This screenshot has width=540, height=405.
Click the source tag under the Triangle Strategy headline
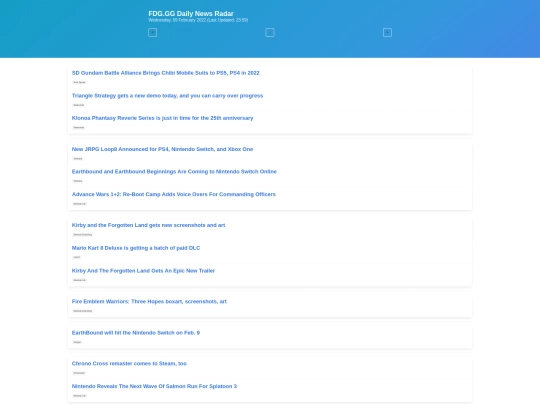pyautogui.click(x=79, y=105)
